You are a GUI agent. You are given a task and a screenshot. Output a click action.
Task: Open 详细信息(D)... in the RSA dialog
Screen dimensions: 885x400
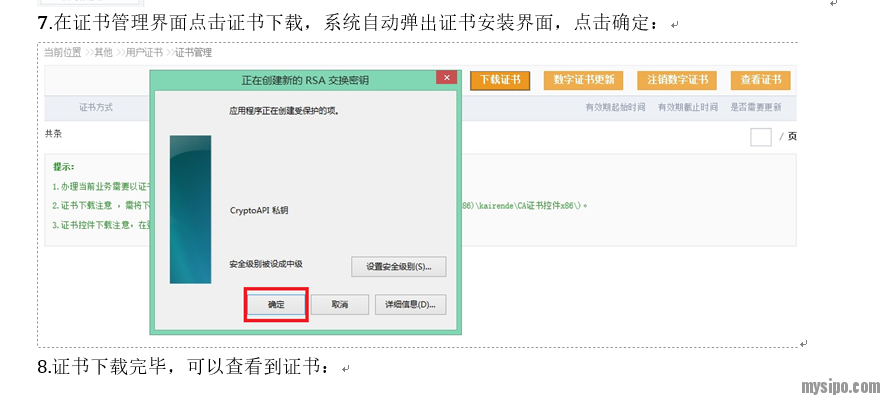pos(410,304)
